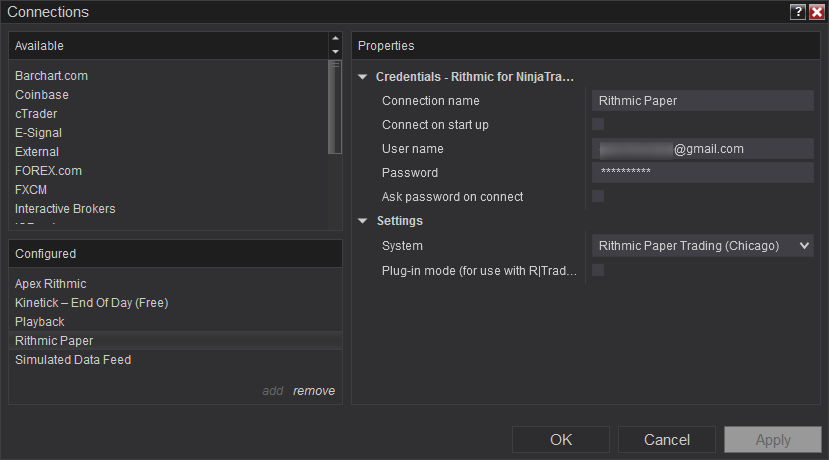This screenshot has height=460, width=829.
Task: Click the User name field
Action: click(703, 149)
